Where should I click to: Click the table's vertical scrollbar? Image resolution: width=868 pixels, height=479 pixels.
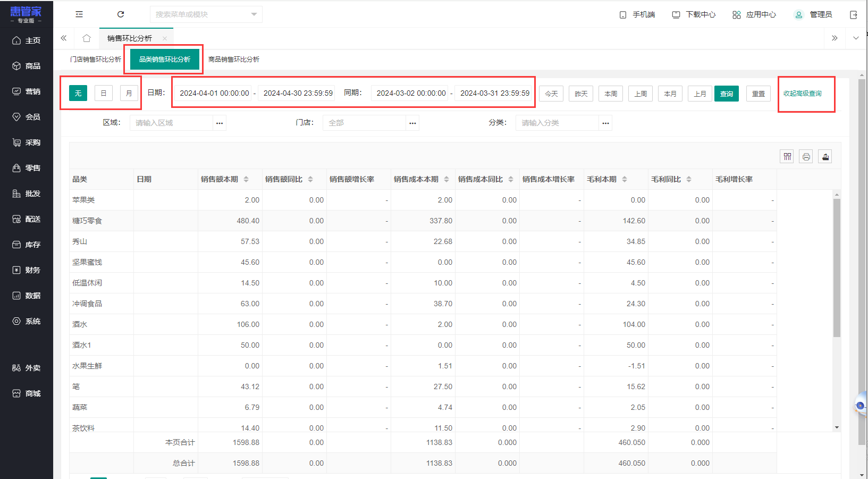(837, 268)
